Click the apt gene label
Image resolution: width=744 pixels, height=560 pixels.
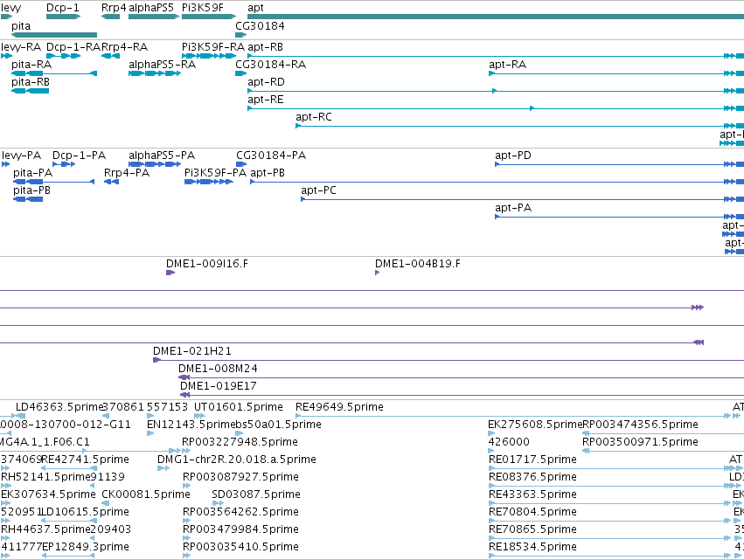tap(255, 8)
